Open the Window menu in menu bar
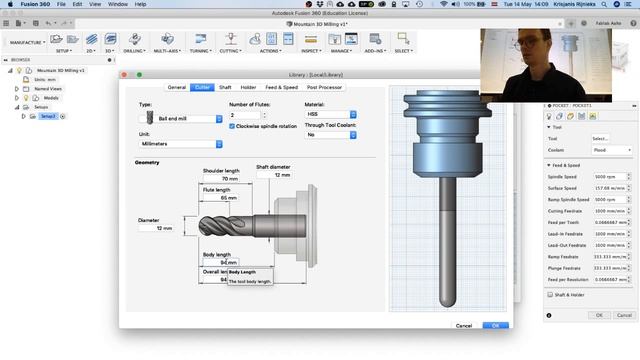 point(118,4)
